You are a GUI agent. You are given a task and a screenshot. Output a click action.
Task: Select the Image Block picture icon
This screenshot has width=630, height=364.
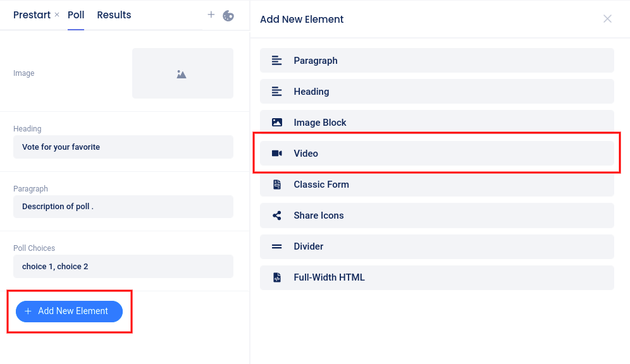276,123
